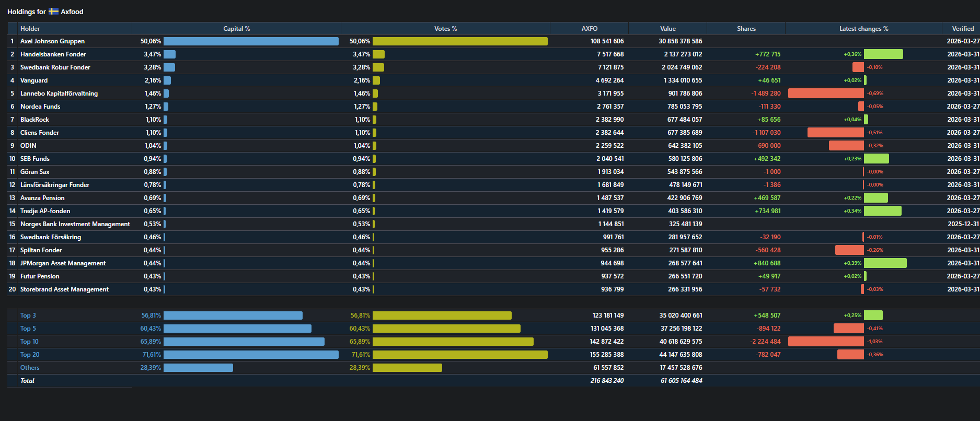Image resolution: width=980 pixels, height=421 pixels.
Task: Click Top 10 share change -2 224 484
Action: click(765, 342)
